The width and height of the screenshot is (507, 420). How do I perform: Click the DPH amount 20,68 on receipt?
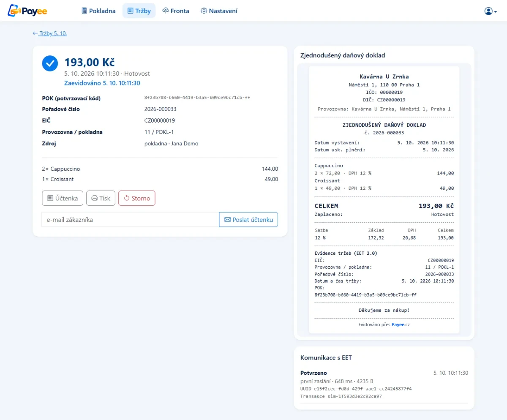pos(409,238)
